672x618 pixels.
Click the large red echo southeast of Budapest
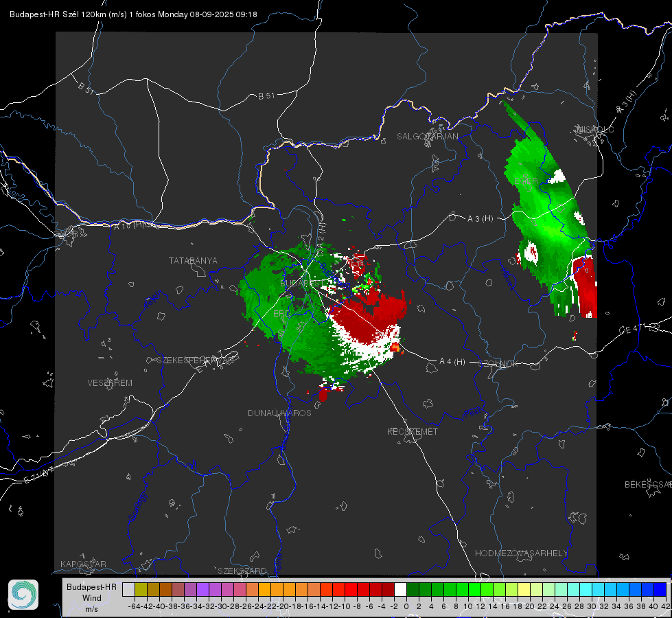[369, 318]
